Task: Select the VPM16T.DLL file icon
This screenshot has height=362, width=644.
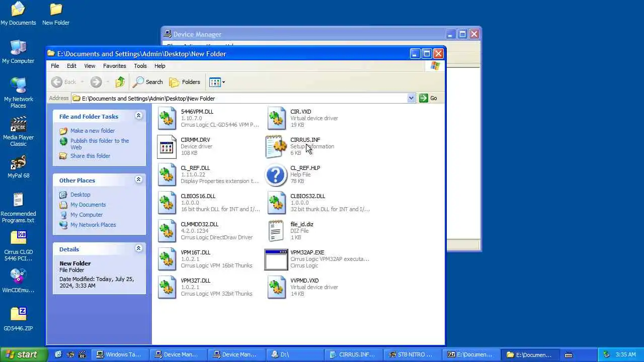Action: (x=167, y=259)
